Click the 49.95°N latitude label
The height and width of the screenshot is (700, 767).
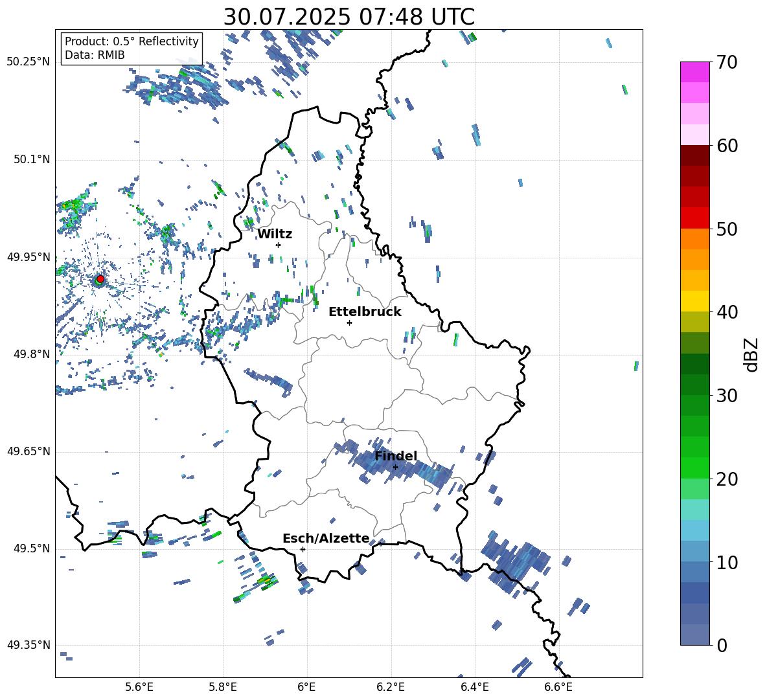point(29,257)
